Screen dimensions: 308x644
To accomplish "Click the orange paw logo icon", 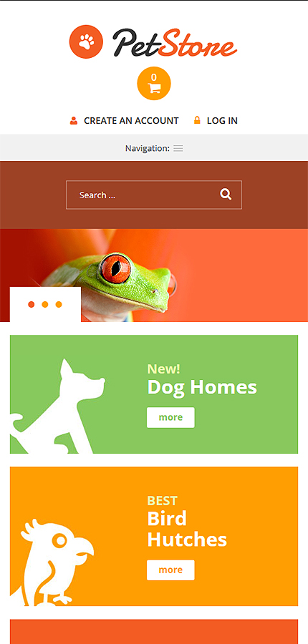I will click(86, 42).
